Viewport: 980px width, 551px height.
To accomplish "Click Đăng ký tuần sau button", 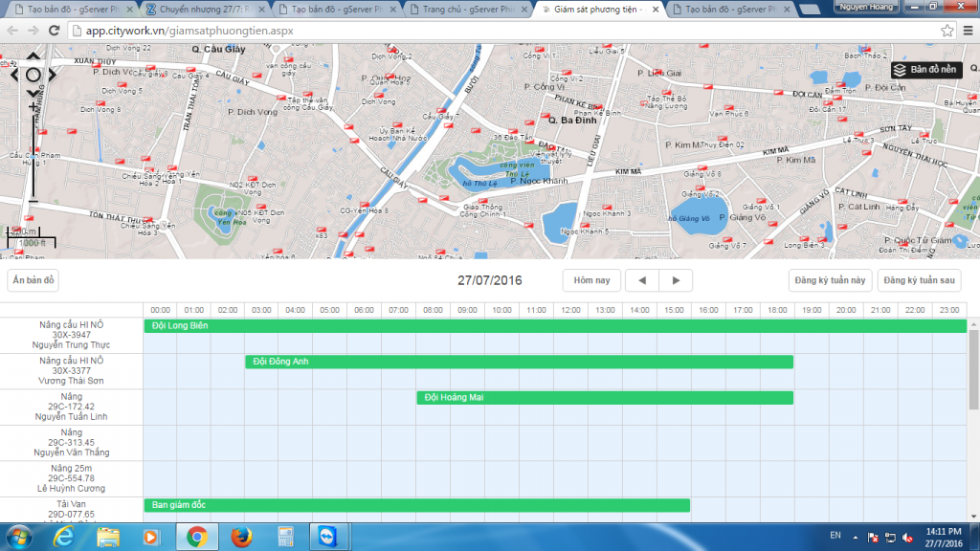I will [x=920, y=280].
